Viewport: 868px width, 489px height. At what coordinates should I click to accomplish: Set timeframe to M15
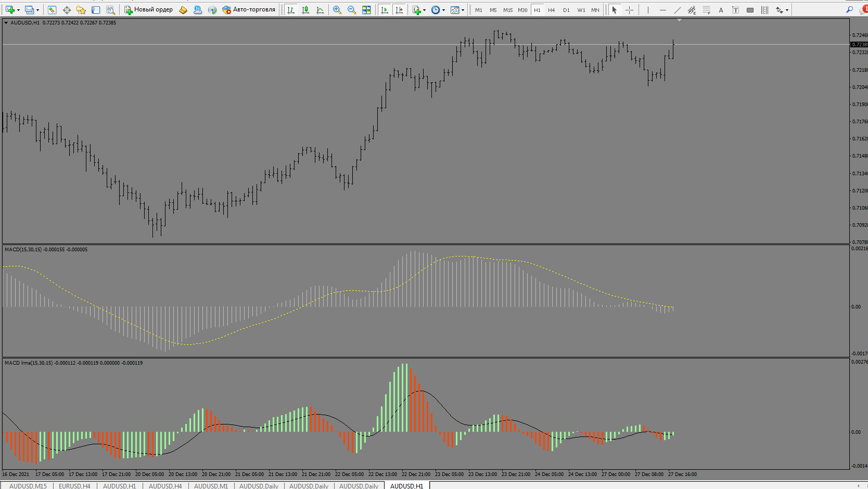point(508,10)
